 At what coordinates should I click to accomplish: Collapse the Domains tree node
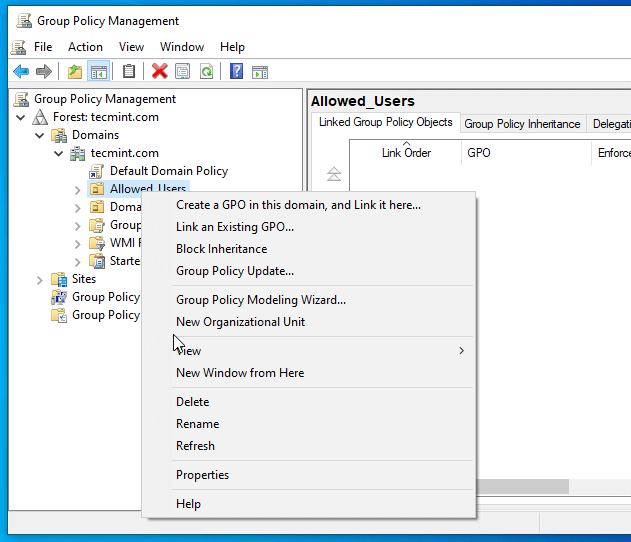tap(40, 135)
